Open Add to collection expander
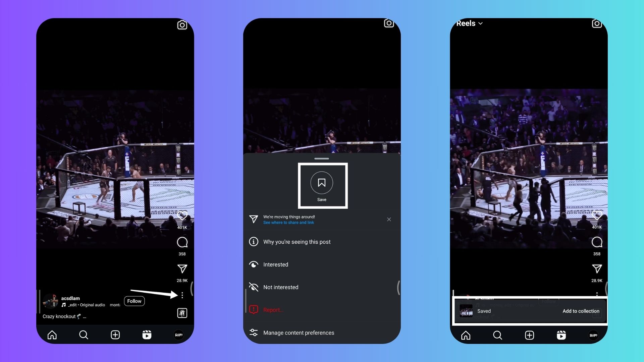Image resolution: width=644 pixels, height=362 pixels. [581, 311]
